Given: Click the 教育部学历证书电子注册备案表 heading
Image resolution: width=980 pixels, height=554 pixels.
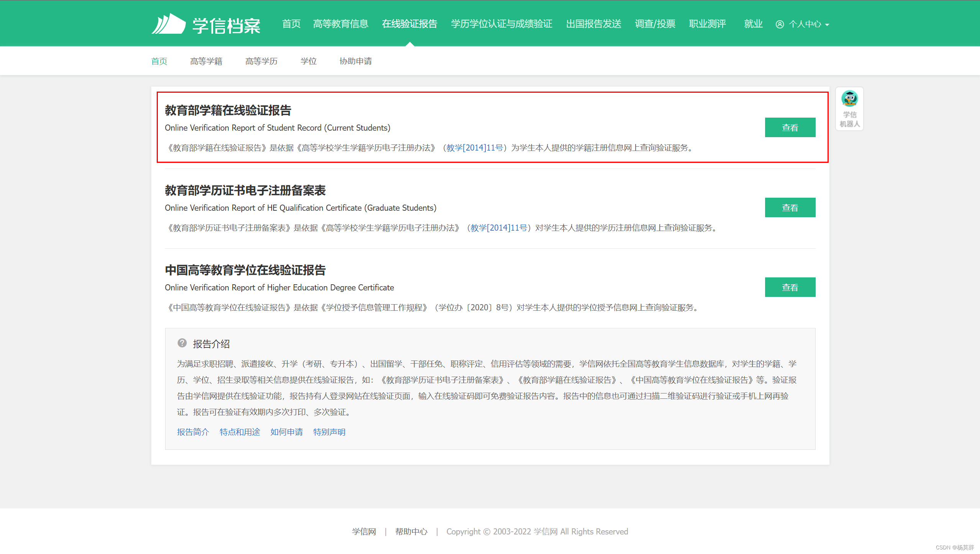Looking at the screenshot, I should [x=245, y=190].
